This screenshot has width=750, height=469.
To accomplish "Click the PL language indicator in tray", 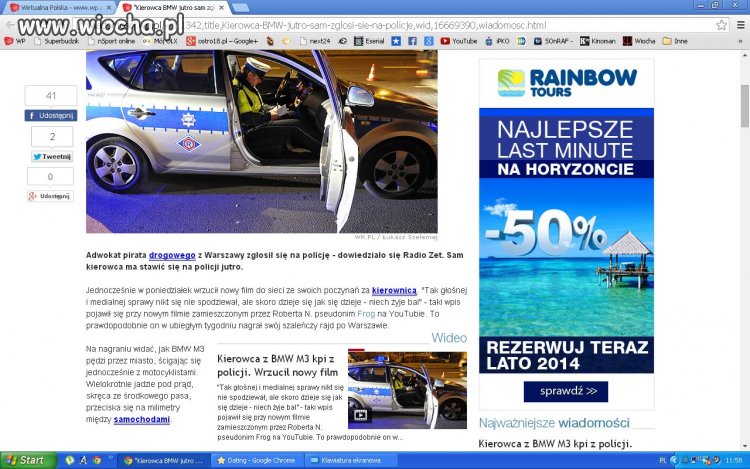I will 662,460.
